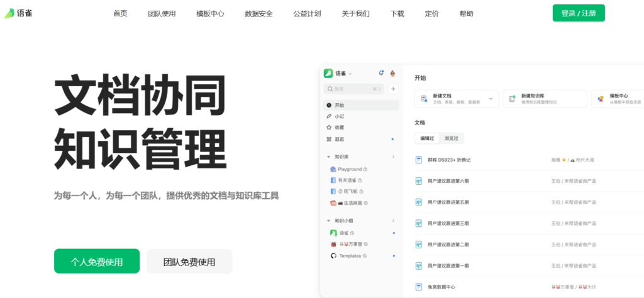Click the green 个人免费使用 button
This screenshot has height=298, width=644.
(x=97, y=261)
